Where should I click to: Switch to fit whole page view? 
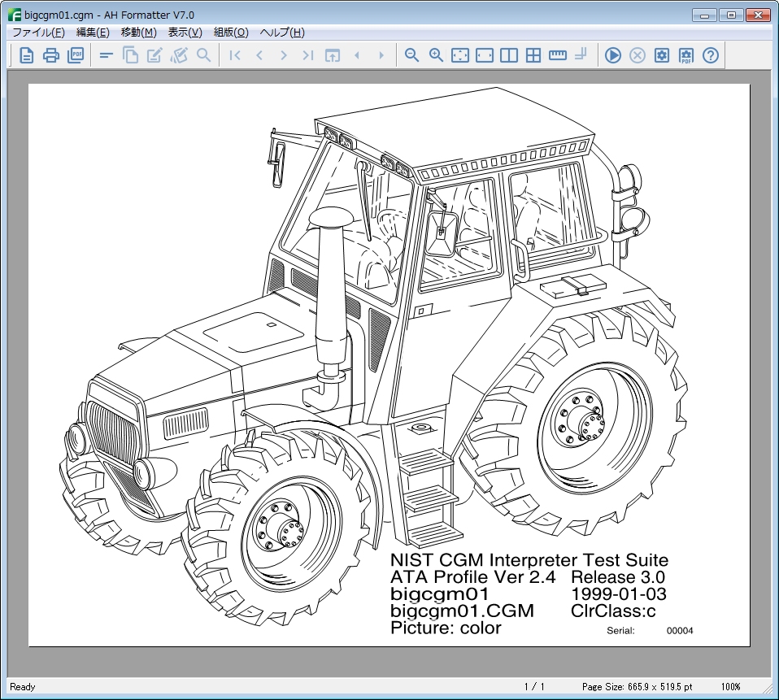460,55
